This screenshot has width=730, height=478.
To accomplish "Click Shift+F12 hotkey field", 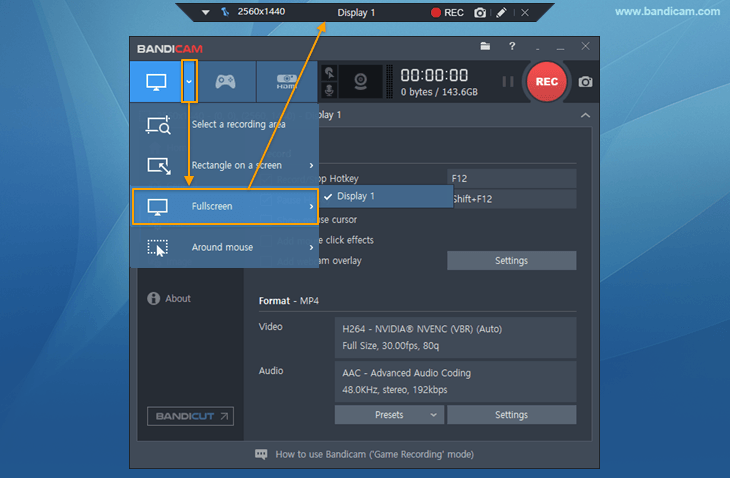I will (x=514, y=199).
